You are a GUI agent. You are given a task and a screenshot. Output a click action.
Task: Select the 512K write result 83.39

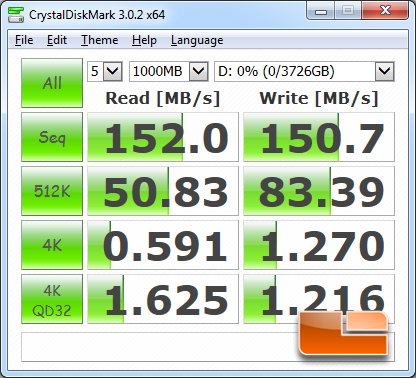pos(319,191)
